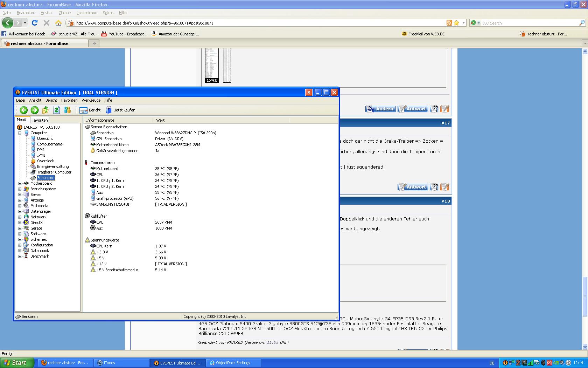
Task: Select Übersicht in EVEREST tree
Action: 45,138
